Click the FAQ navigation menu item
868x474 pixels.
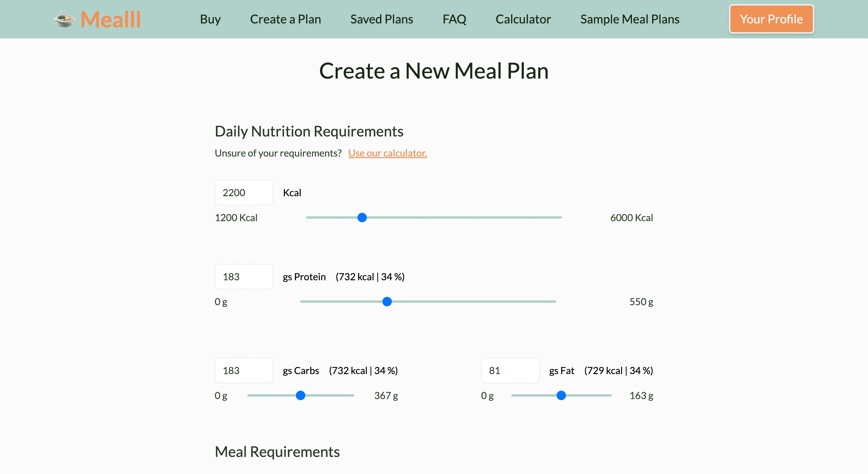pos(454,19)
